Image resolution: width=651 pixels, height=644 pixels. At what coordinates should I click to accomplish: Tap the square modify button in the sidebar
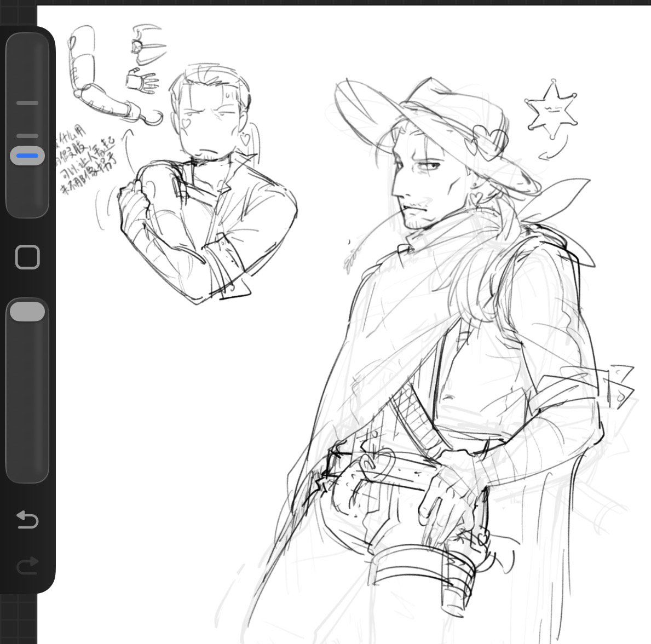point(27,257)
